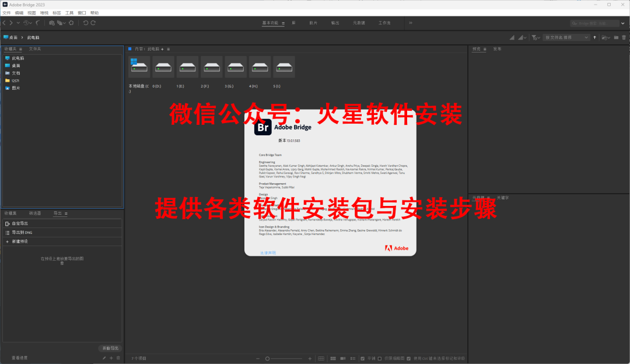Switch to the 元数据 workspace

[x=359, y=23]
